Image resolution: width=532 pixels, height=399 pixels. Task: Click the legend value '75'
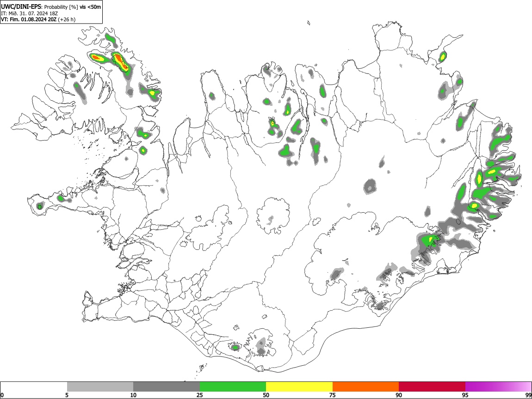tap(333, 395)
